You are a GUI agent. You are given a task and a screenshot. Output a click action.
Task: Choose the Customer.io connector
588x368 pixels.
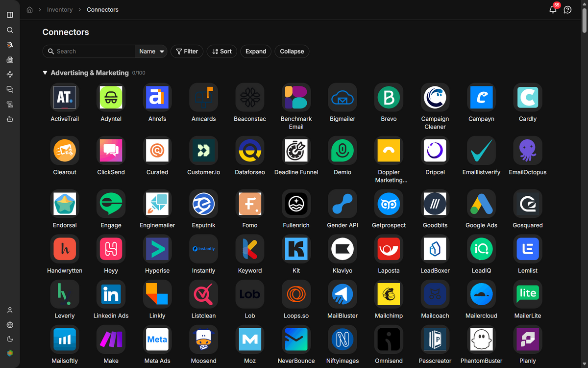pos(203,151)
